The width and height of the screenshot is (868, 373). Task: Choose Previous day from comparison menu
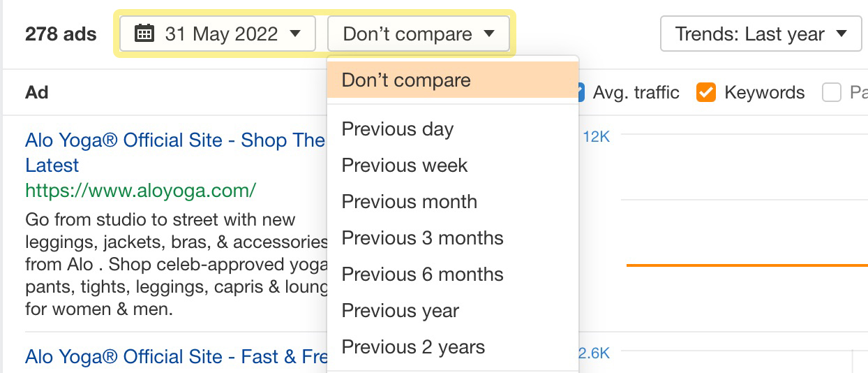(x=398, y=129)
